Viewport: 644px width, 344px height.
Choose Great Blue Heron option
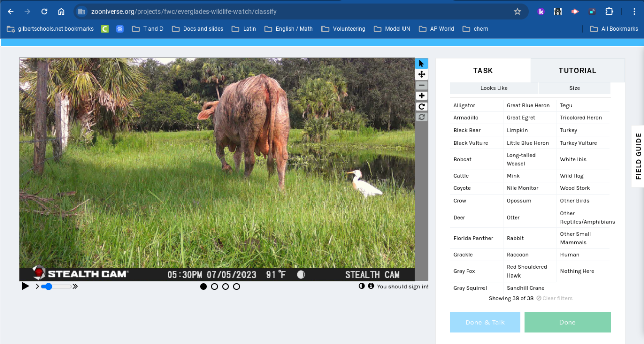(x=529, y=105)
